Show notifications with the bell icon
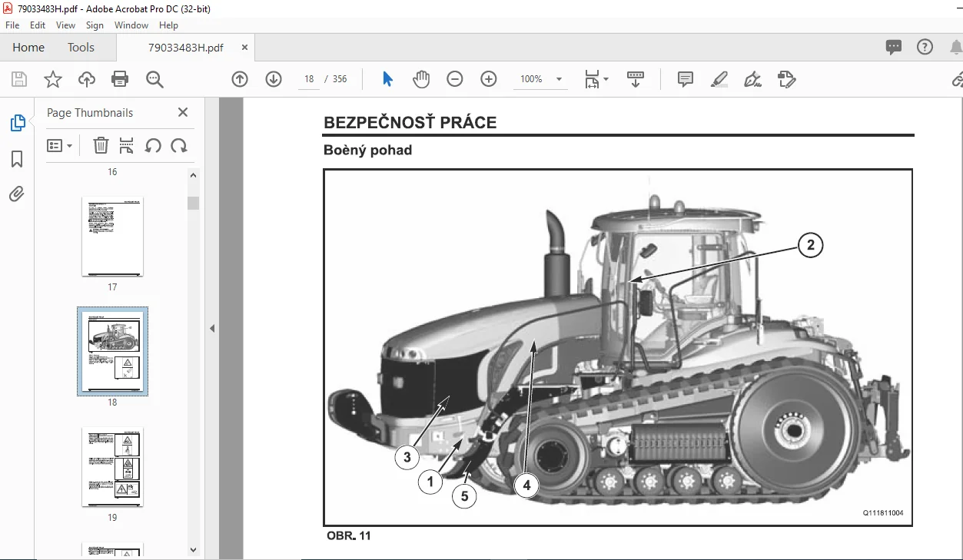The image size is (963, 560). click(x=957, y=47)
